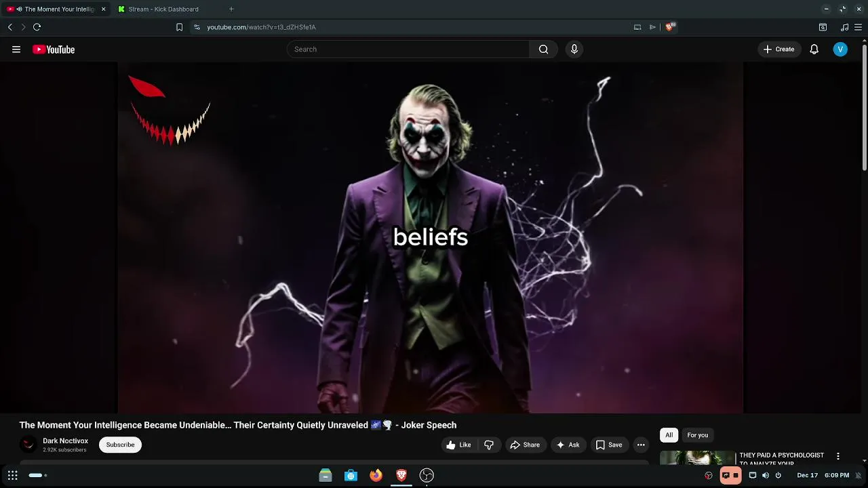Open OBS Studio from the taskbar
The height and width of the screenshot is (488, 868).
pos(427,475)
